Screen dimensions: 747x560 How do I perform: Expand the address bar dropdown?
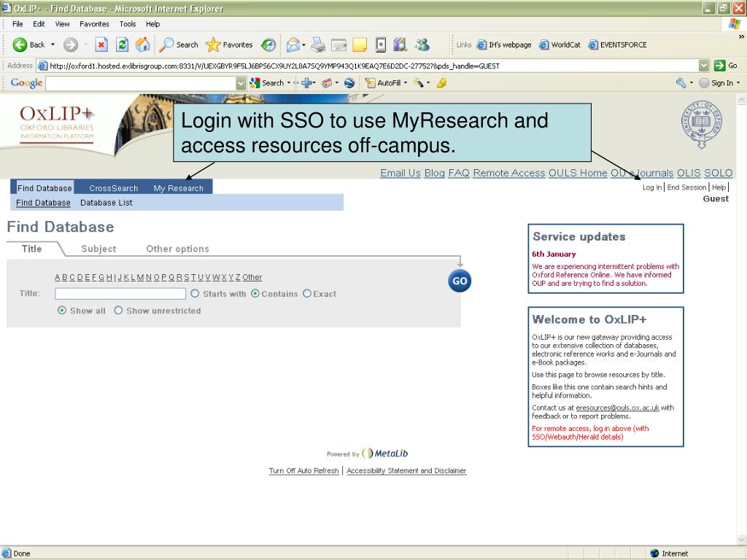tap(703, 66)
